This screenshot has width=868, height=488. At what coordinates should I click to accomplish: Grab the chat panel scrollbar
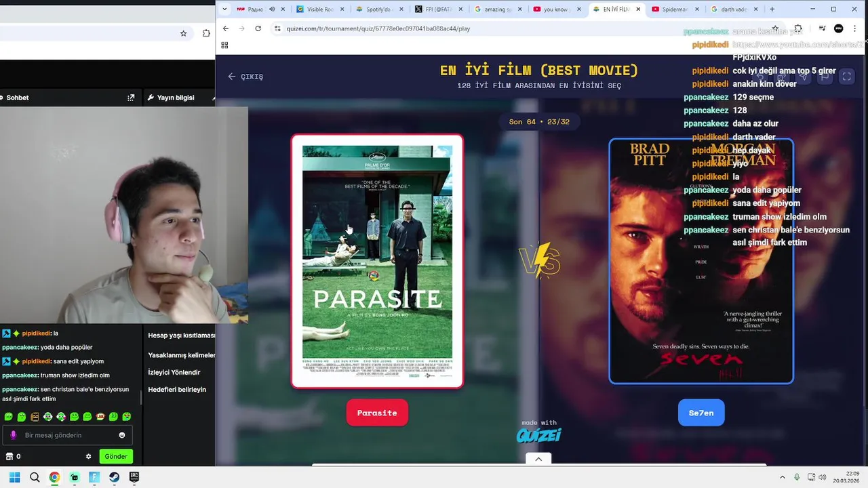(x=140, y=397)
